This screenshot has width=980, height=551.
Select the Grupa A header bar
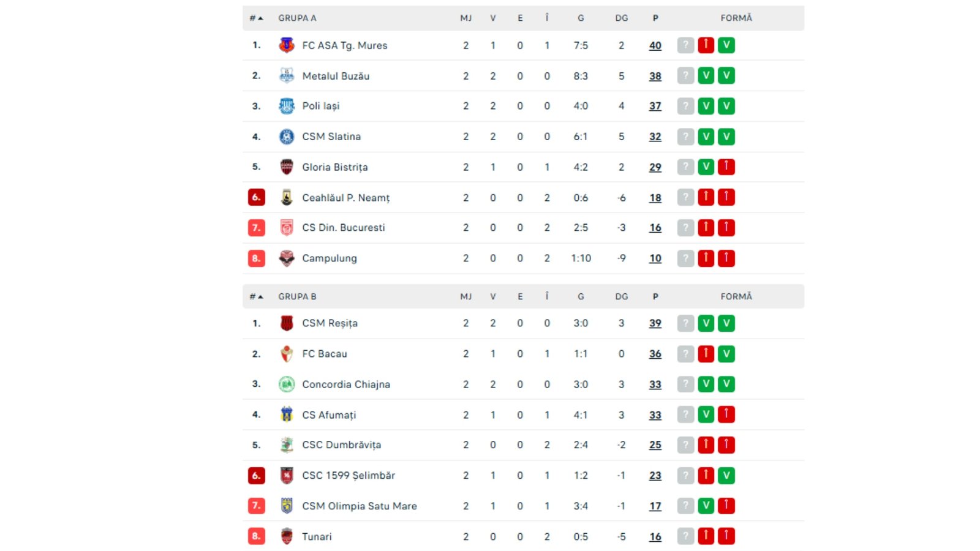297,18
